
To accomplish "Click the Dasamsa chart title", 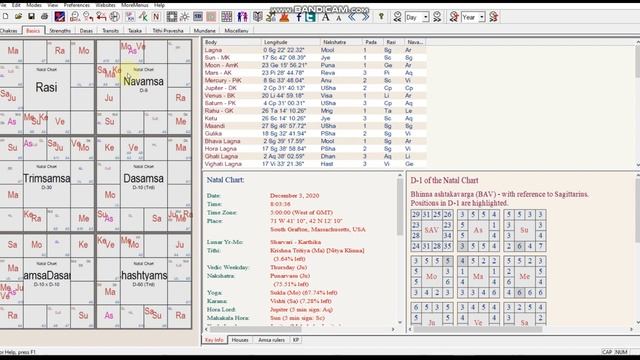I will [143, 178].
